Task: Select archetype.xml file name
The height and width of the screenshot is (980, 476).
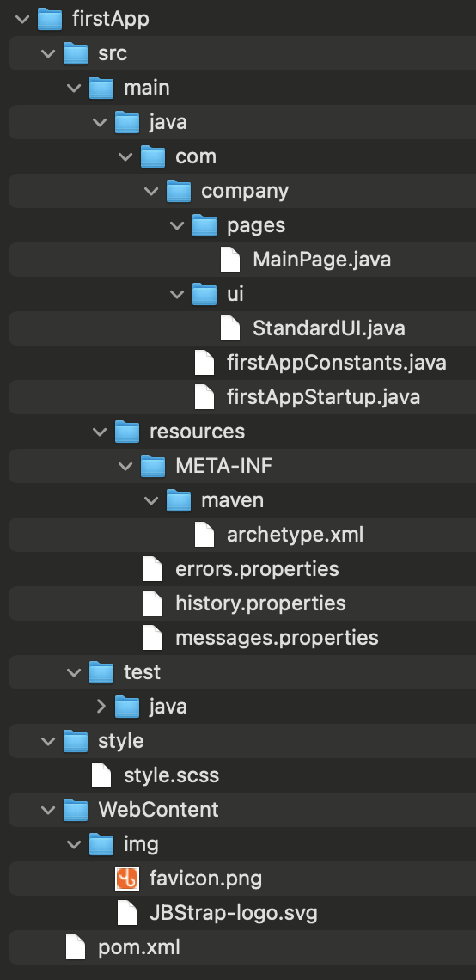Action: 295,535
